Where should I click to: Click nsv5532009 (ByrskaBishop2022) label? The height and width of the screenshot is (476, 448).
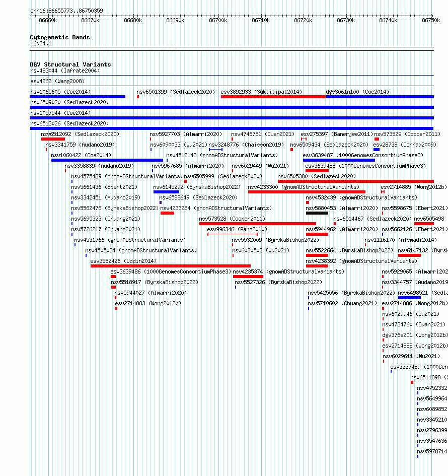[275, 240]
